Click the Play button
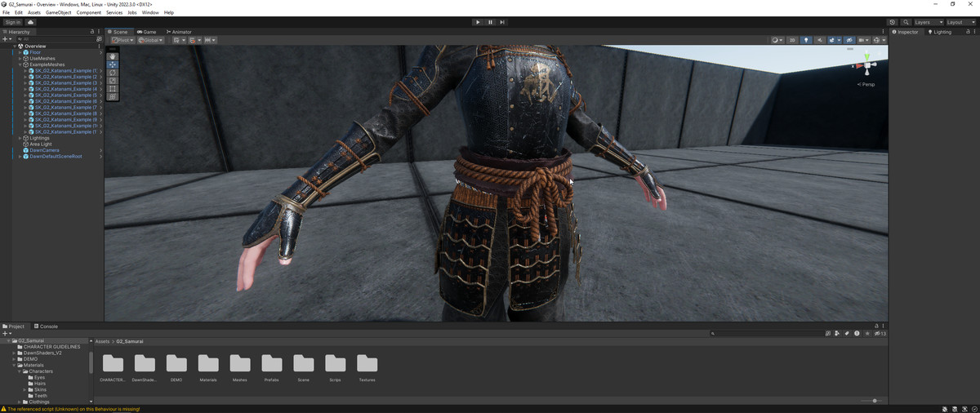 pyautogui.click(x=478, y=22)
